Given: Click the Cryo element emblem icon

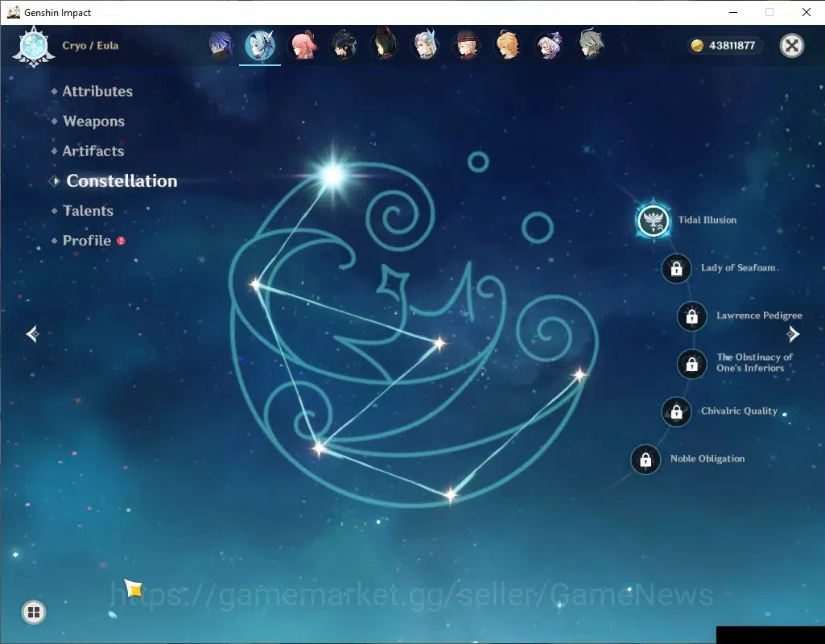Looking at the screenshot, I should click(34, 47).
